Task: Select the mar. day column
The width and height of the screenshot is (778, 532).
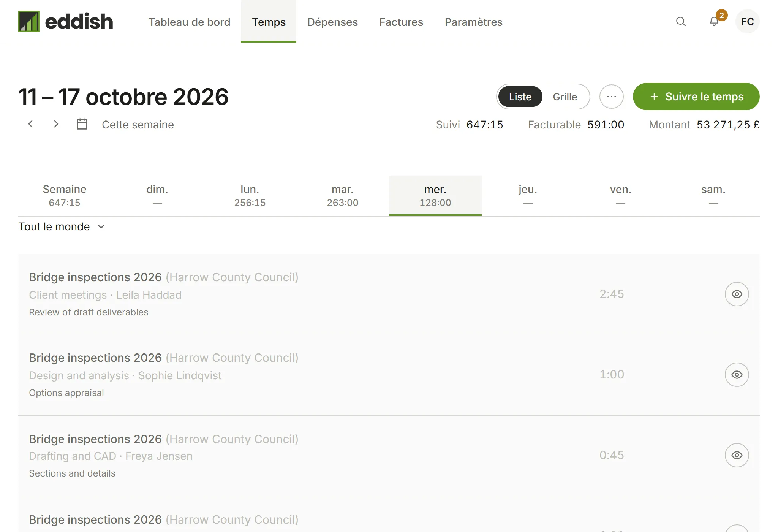Action: (x=343, y=196)
